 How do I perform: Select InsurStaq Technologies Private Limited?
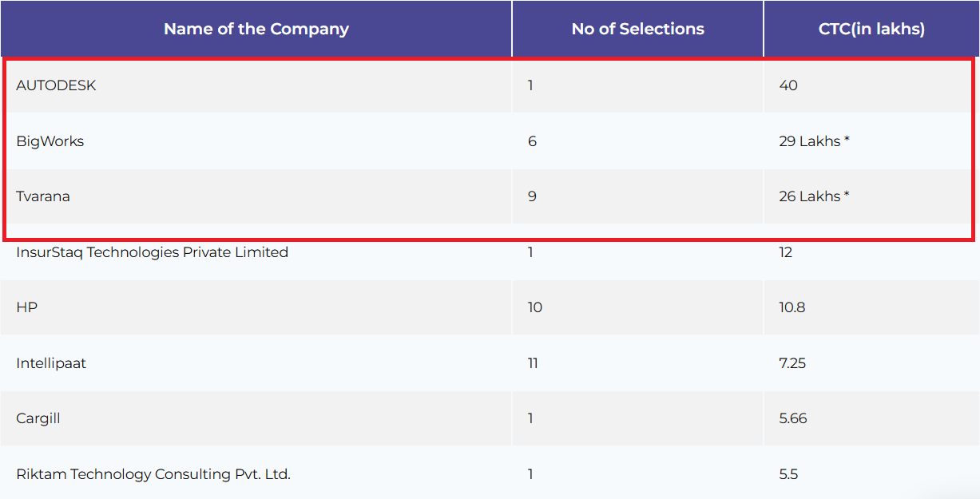(152, 252)
